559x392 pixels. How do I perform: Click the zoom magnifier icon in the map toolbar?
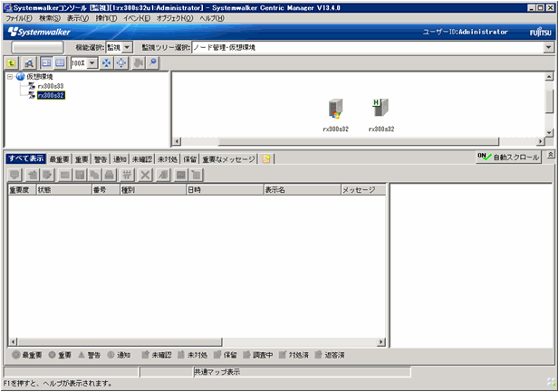click(x=153, y=63)
